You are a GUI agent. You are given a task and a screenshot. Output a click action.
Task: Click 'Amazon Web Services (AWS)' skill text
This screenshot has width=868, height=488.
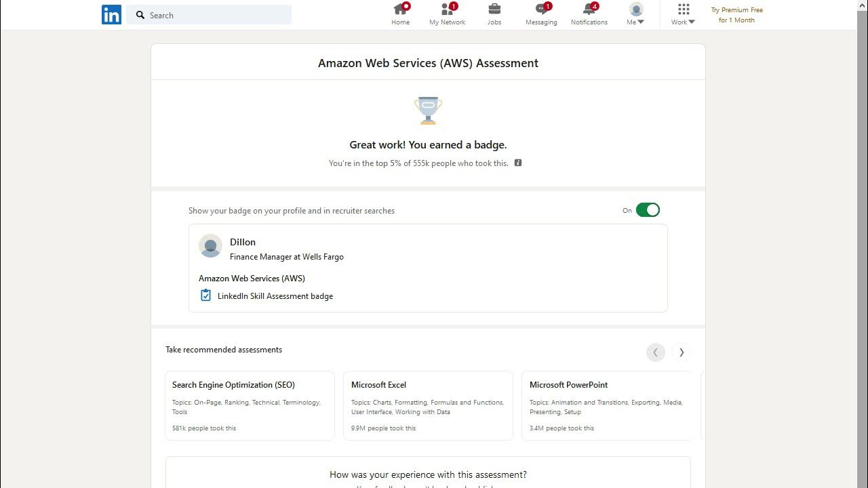[252, 279]
